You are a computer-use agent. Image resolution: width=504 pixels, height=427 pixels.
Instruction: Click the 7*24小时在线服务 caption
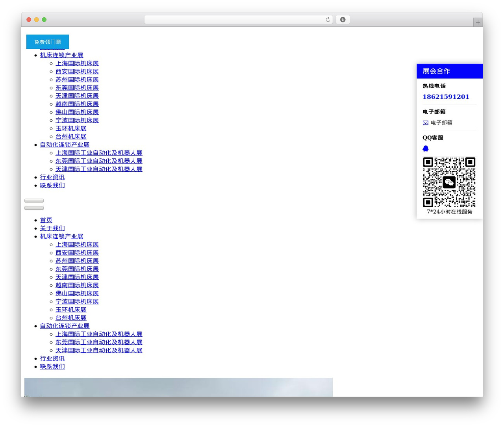[x=450, y=212]
